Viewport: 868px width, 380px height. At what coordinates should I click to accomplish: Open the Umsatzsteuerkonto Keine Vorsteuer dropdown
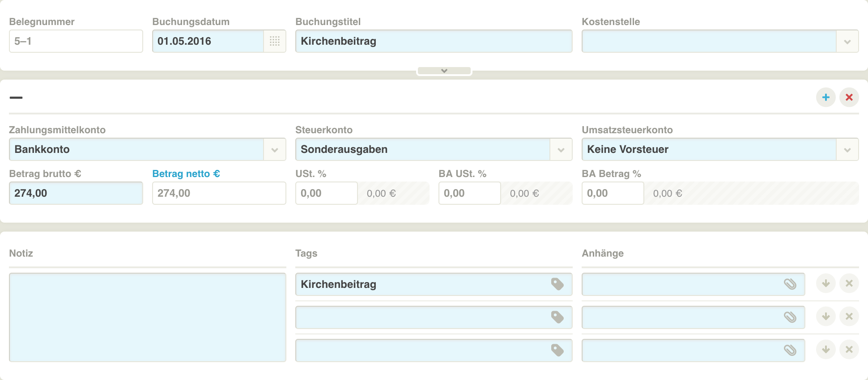coord(847,150)
